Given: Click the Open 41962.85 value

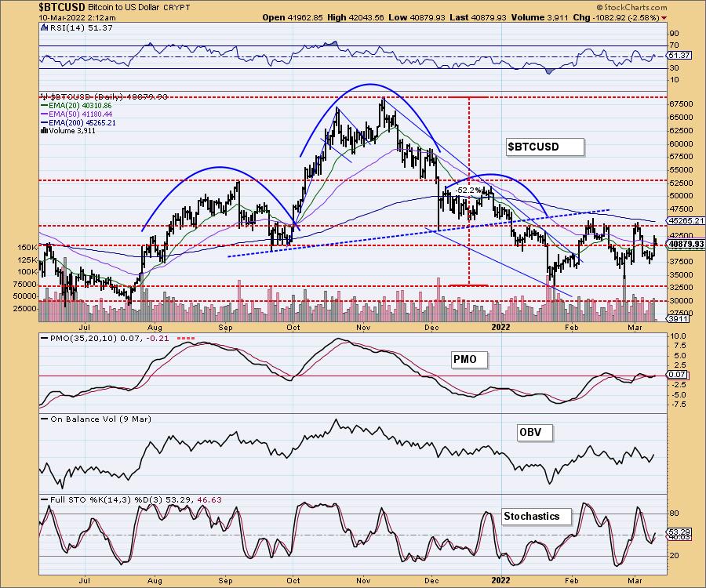Looking at the screenshot, I should pos(293,17).
